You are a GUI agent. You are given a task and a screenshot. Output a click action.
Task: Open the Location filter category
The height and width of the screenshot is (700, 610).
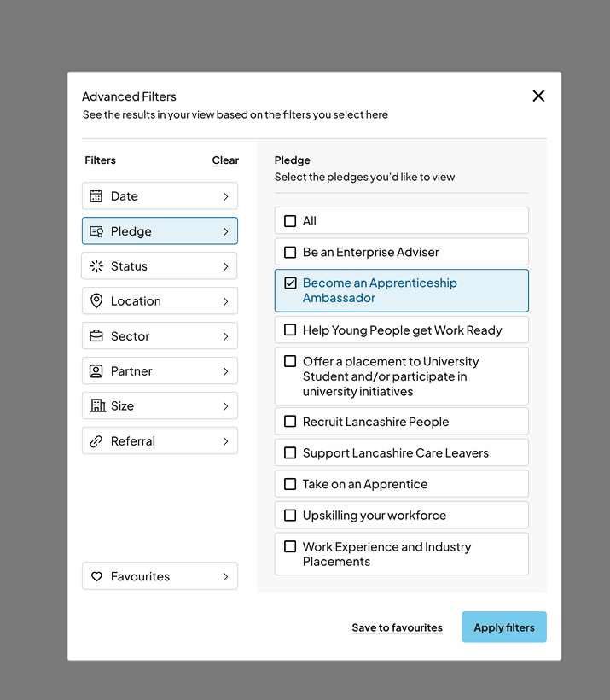(x=160, y=301)
